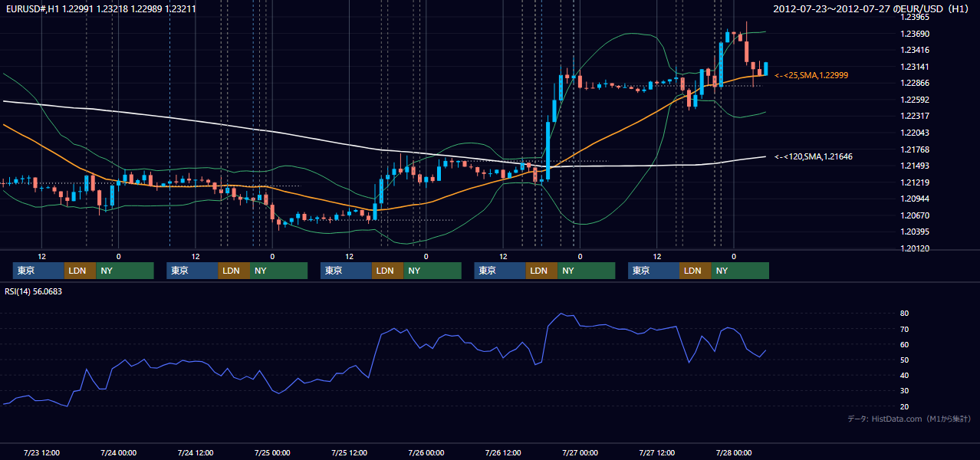Click price axis value 1.23141
Viewport: 980px width, 460px height.
click(x=915, y=67)
